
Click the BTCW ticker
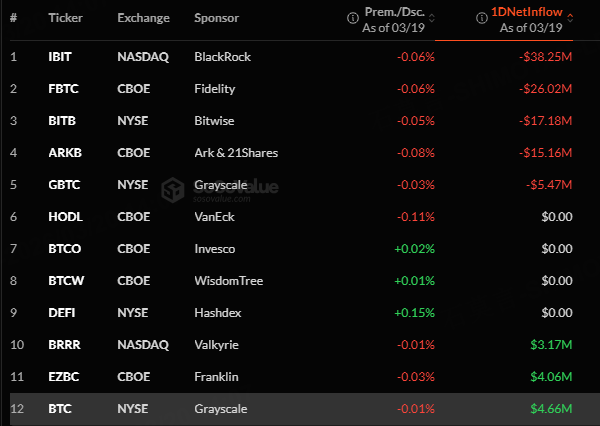tap(63, 281)
